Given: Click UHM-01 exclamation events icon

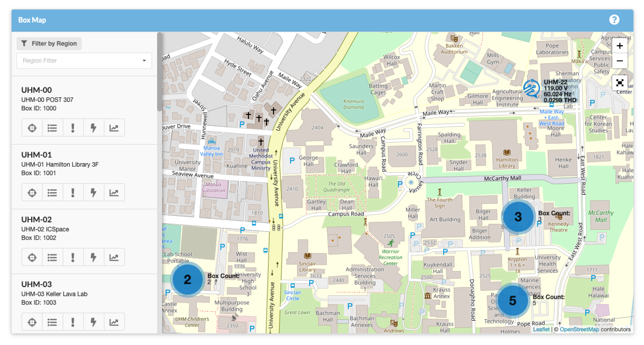Looking at the screenshot, I should [73, 192].
